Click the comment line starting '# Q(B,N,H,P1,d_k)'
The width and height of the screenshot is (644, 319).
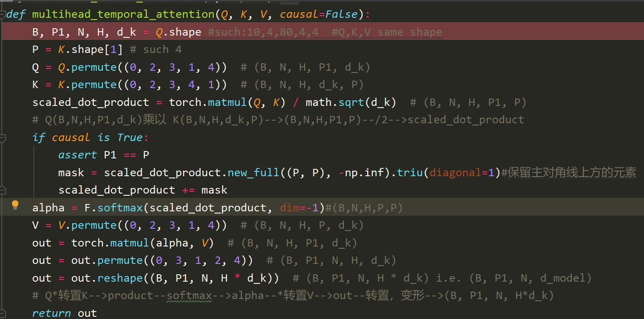click(x=278, y=120)
